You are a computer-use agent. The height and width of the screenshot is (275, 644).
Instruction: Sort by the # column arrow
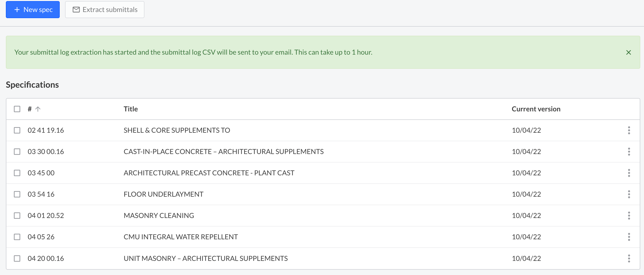pos(38,109)
